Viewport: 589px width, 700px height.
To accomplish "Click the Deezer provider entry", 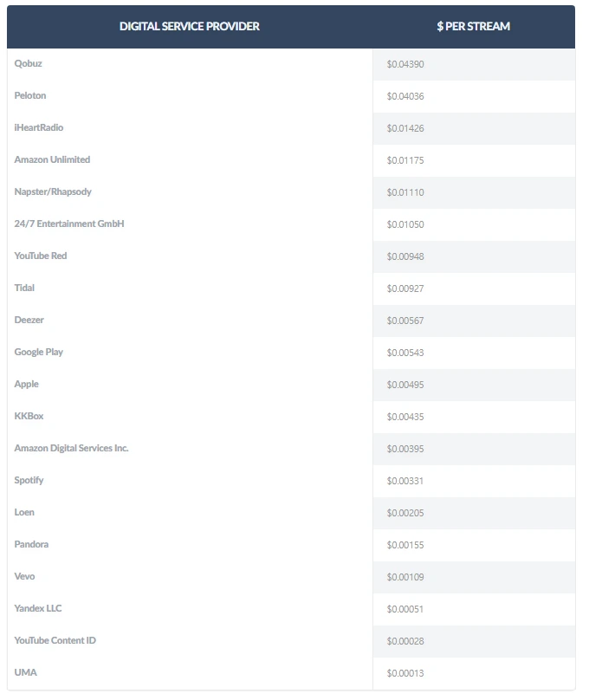I will click(x=29, y=320).
